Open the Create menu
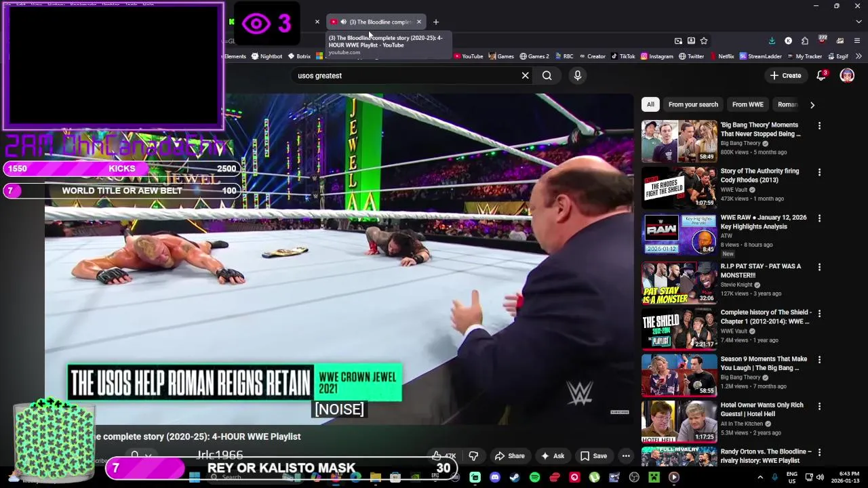 pos(786,76)
